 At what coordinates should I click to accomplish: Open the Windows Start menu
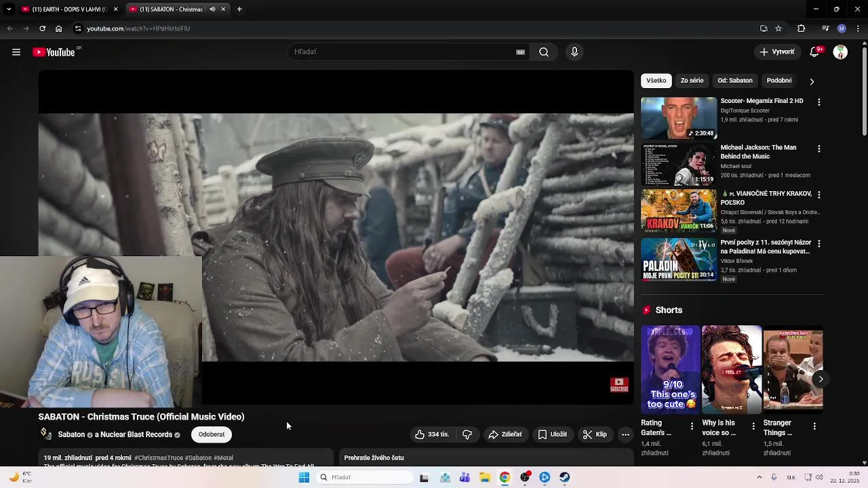[x=304, y=477]
